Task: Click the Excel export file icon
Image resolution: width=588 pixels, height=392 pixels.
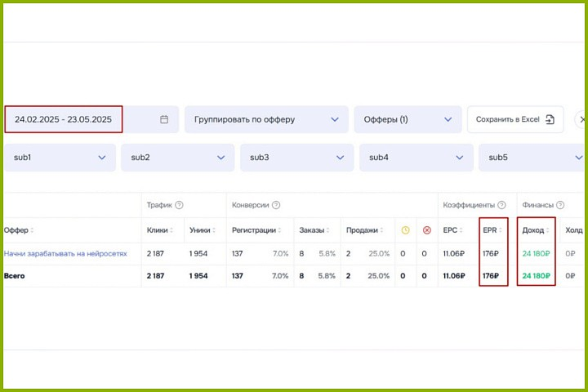Action: [x=550, y=119]
